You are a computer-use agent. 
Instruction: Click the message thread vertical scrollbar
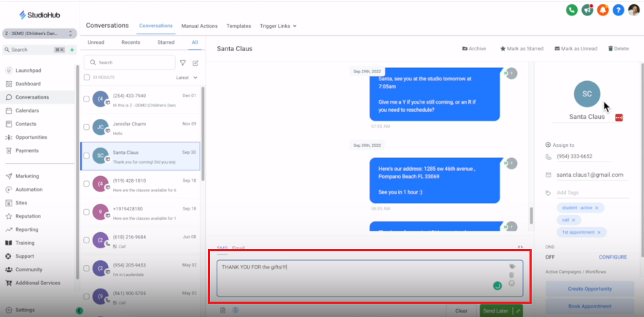tap(531, 215)
